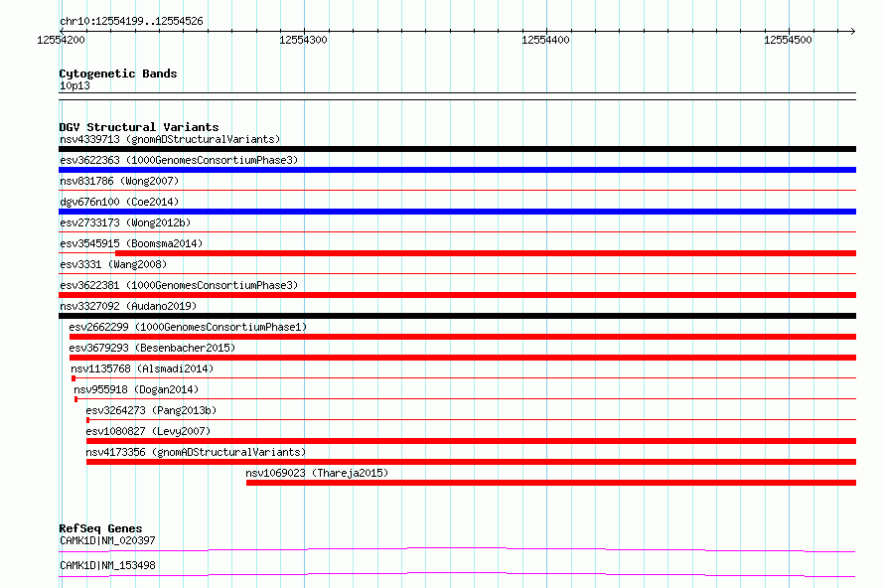Click the red bar for nsv1069023

pyautogui.click(x=551, y=483)
